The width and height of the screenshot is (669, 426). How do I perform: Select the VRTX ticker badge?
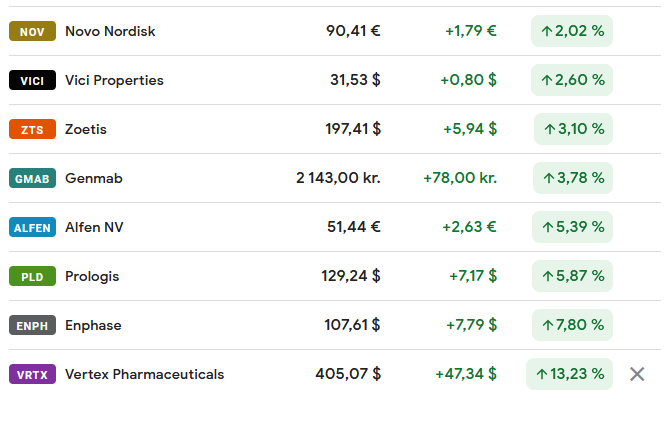(32, 374)
